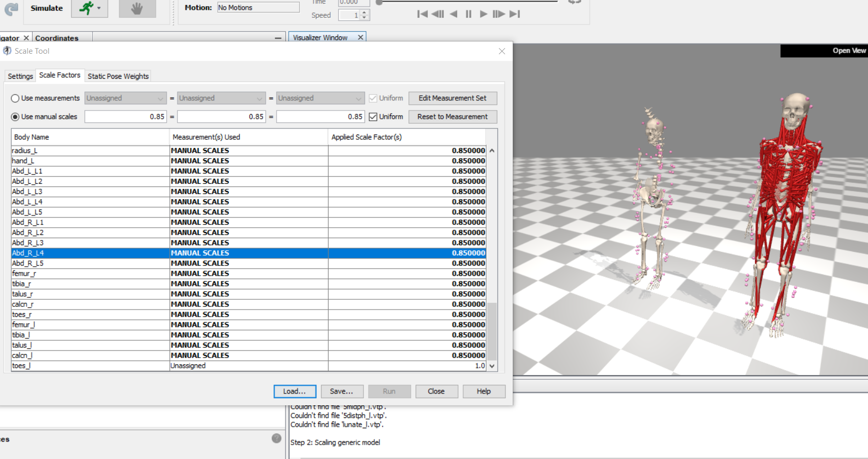Play the motion forward
The height and width of the screenshot is (459, 868).
click(x=483, y=14)
